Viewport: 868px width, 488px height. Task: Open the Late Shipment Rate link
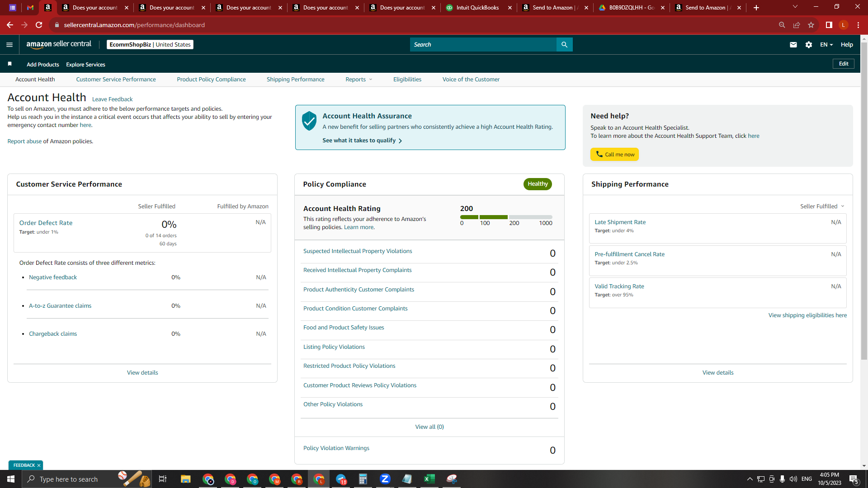[x=620, y=222]
